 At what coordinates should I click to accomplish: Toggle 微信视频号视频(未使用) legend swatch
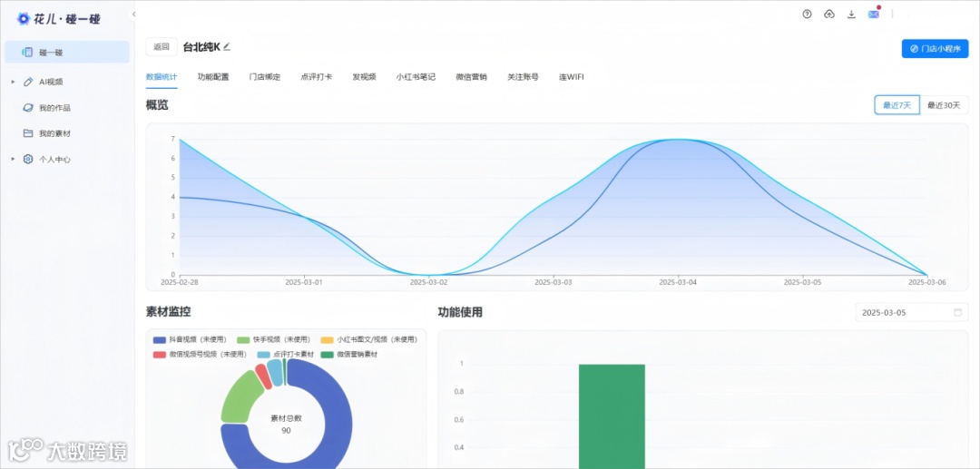(160, 354)
